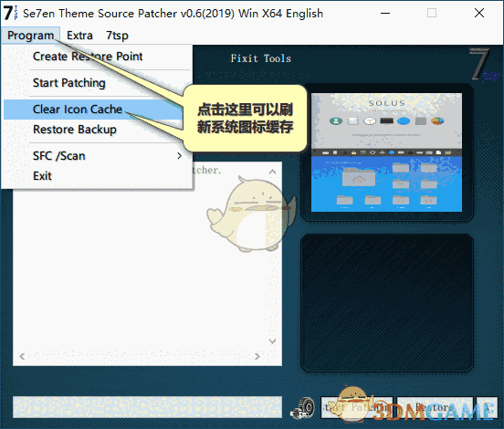Choose Exit from the Program menu
Screen dimensions: 504x429
(97, 176)
